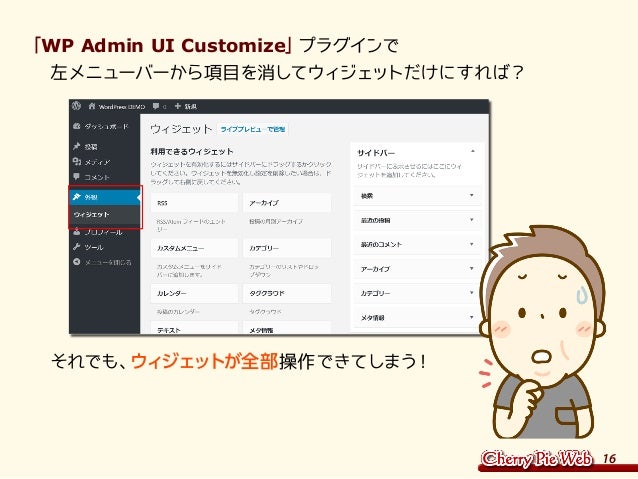Expand the 検索 widget dropdown arrow

coord(472,195)
